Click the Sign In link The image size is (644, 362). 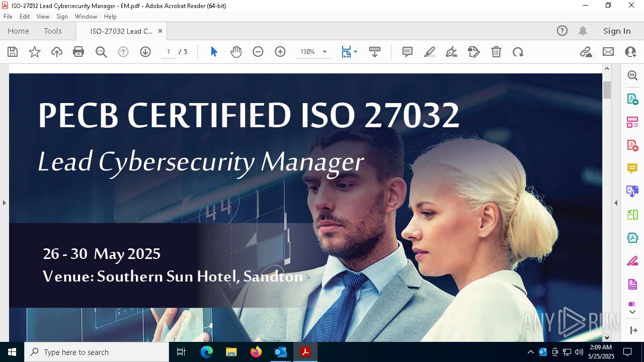tap(617, 31)
